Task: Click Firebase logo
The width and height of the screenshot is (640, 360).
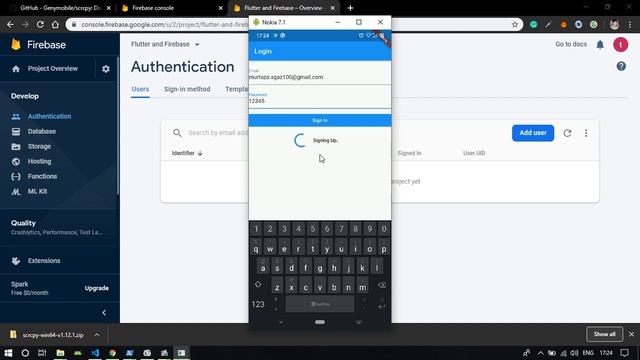Action: pyautogui.click(x=39, y=44)
